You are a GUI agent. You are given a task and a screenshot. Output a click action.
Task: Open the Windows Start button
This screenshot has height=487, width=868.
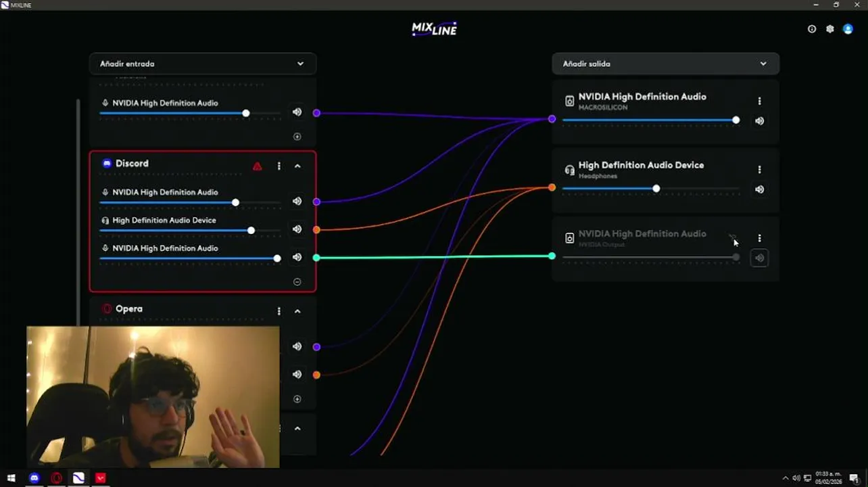click(x=11, y=478)
